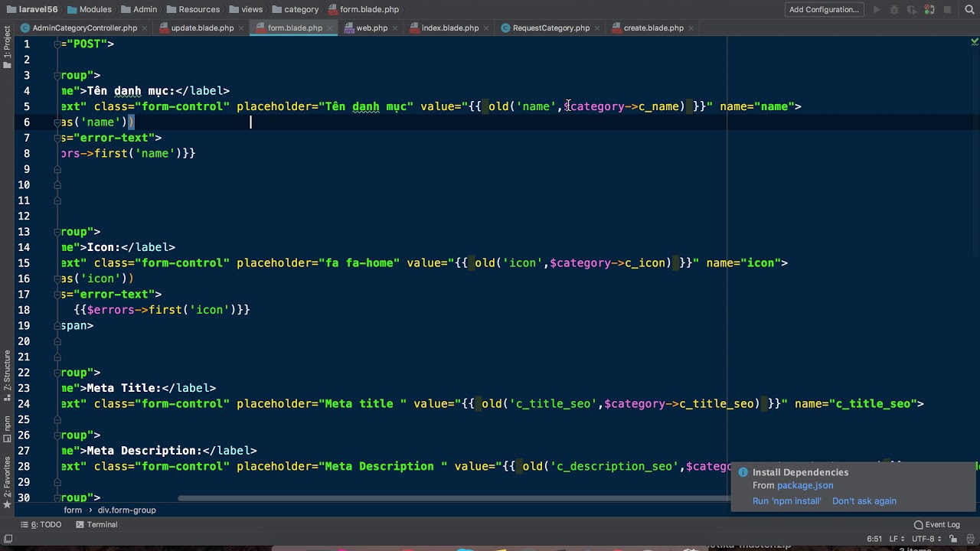Click the editor horizontal scrollbar
Screen dimensions: 980x551
pyautogui.click(x=453, y=499)
